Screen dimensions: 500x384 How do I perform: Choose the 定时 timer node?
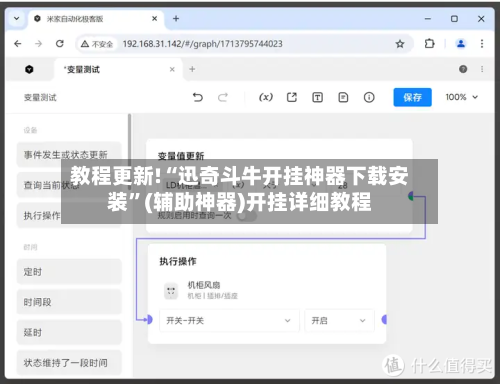pos(69,272)
